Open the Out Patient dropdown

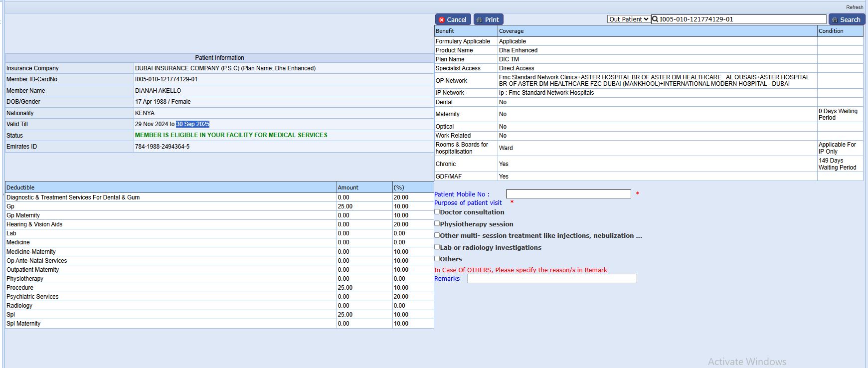pos(628,19)
